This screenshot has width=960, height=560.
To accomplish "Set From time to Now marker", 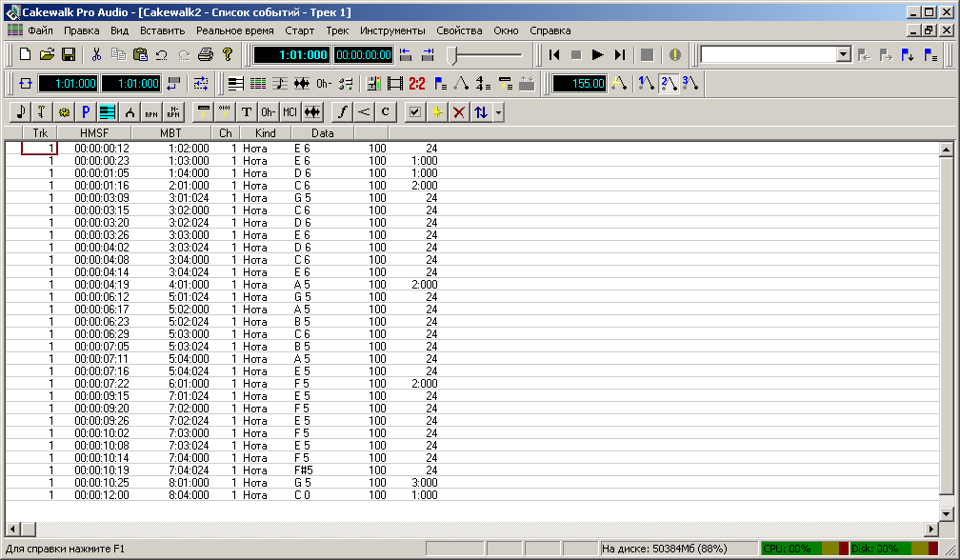I will [406, 54].
